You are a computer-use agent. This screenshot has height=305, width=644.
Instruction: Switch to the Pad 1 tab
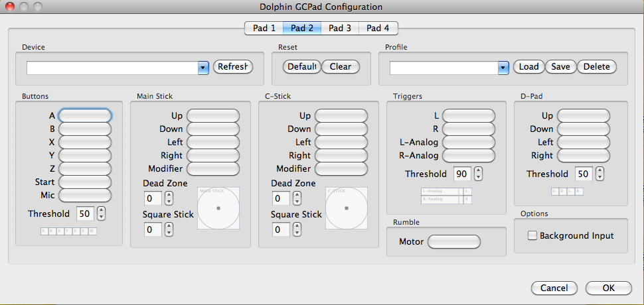264,28
